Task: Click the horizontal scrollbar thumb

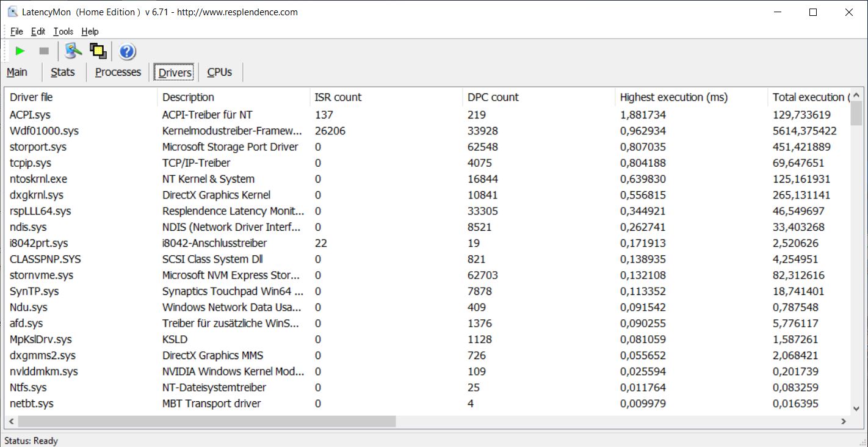Action: pyautogui.click(x=207, y=421)
